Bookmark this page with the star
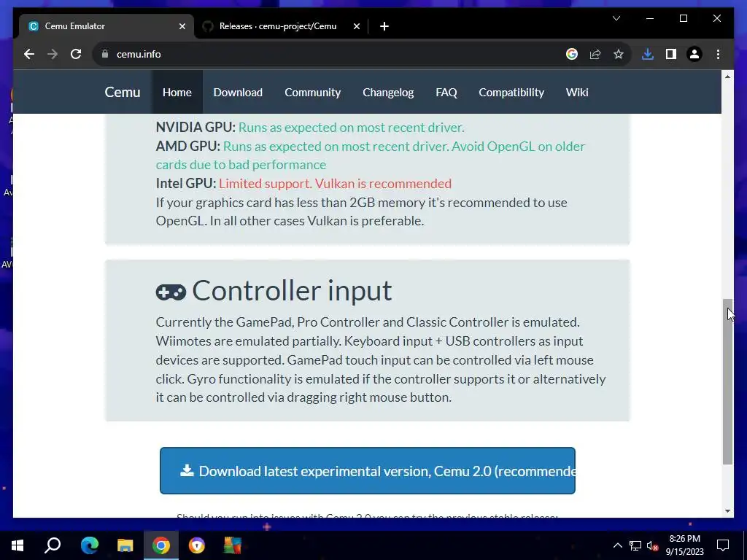This screenshot has width=747, height=560. click(x=619, y=54)
